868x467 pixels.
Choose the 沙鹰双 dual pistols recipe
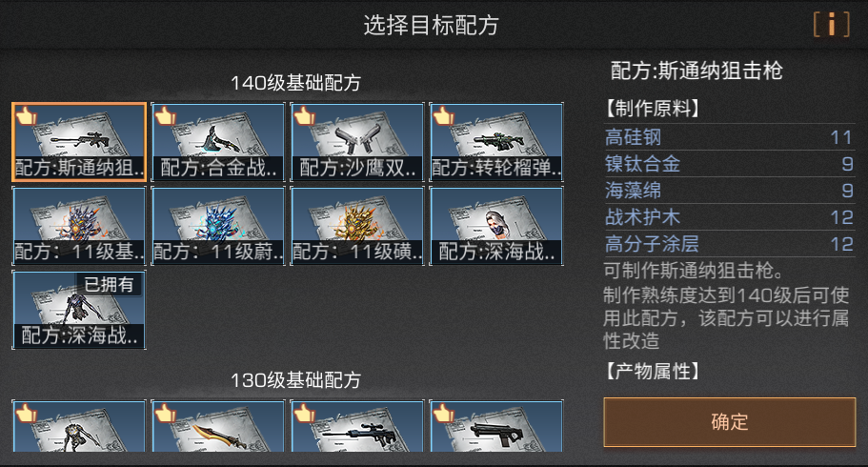click(357, 142)
